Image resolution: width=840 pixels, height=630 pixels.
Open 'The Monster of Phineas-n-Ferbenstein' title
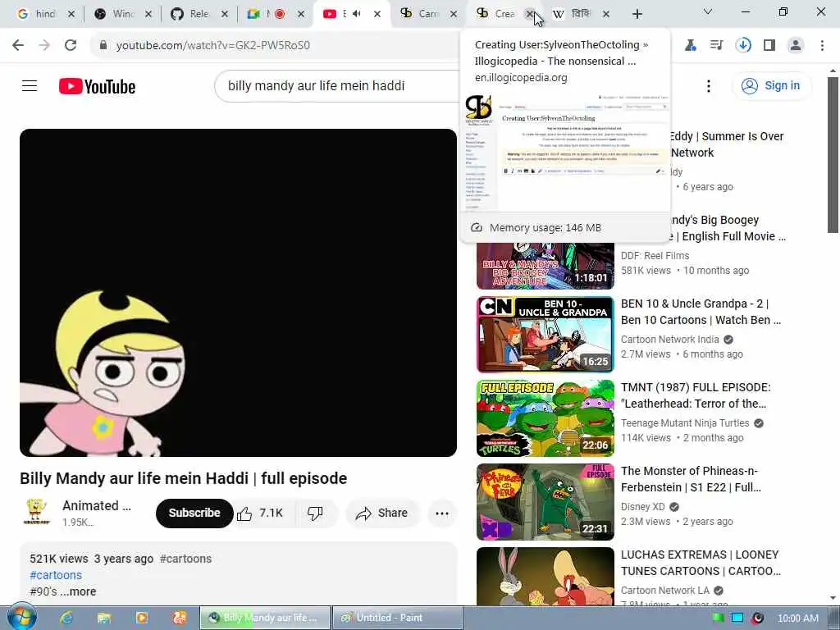coord(691,479)
